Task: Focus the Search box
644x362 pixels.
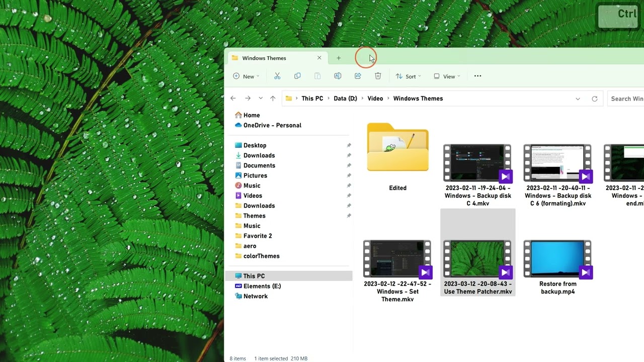Action: pos(626,99)
